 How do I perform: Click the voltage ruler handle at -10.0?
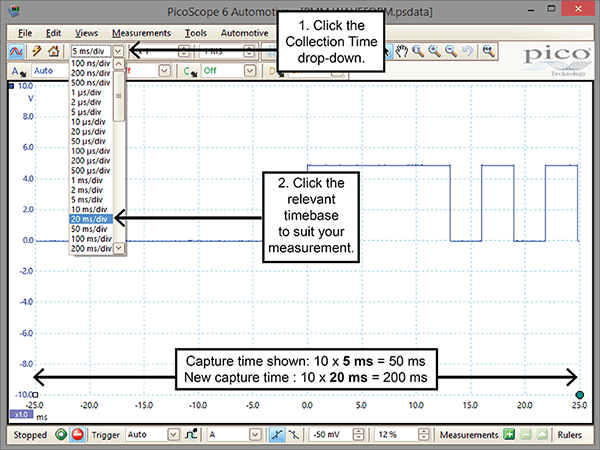[35, 395]
